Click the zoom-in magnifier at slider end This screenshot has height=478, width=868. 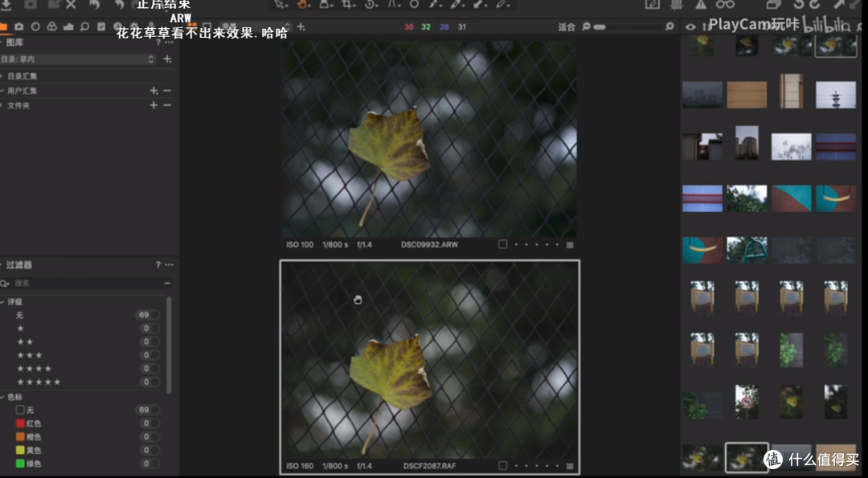(669, 27)
